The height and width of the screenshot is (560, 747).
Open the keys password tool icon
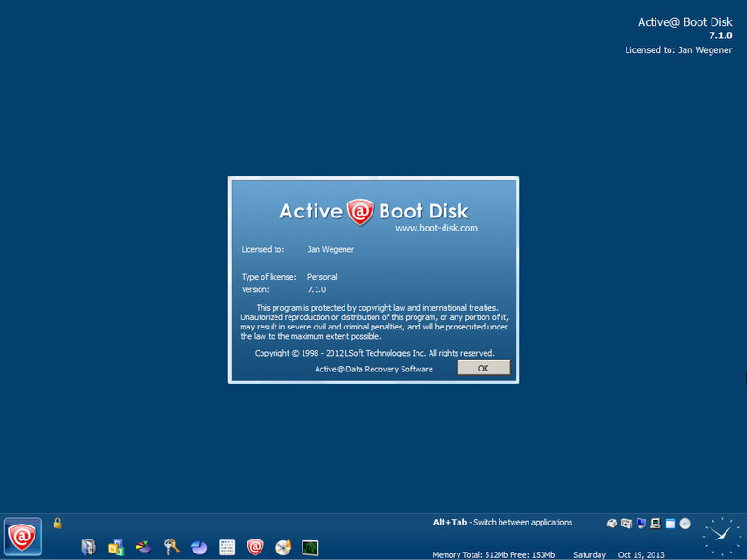[172, 547]
